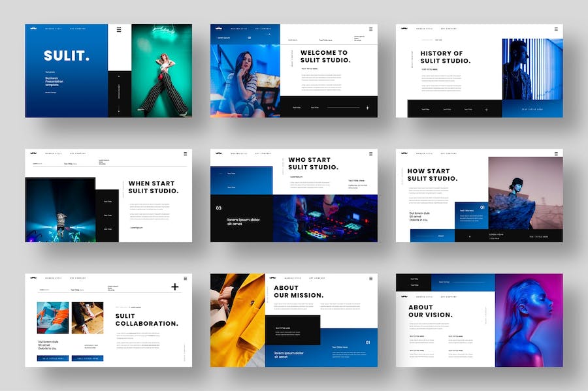Click plus icon in Welcome slide's black bar
Viewport: 588px width, 391px height.
368,108
